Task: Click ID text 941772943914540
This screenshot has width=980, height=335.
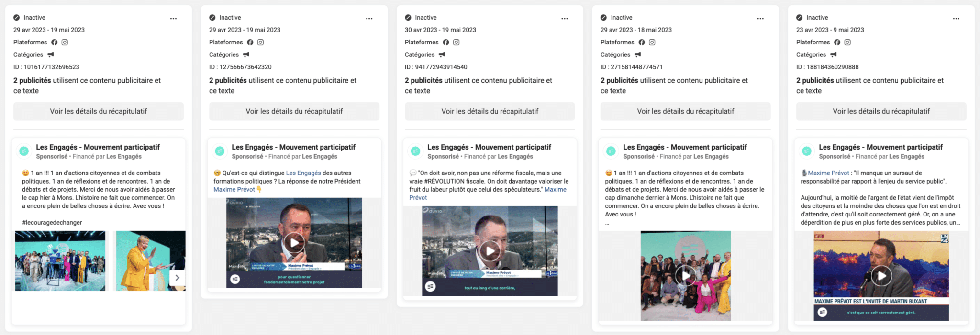Action: tap(436, 67)
